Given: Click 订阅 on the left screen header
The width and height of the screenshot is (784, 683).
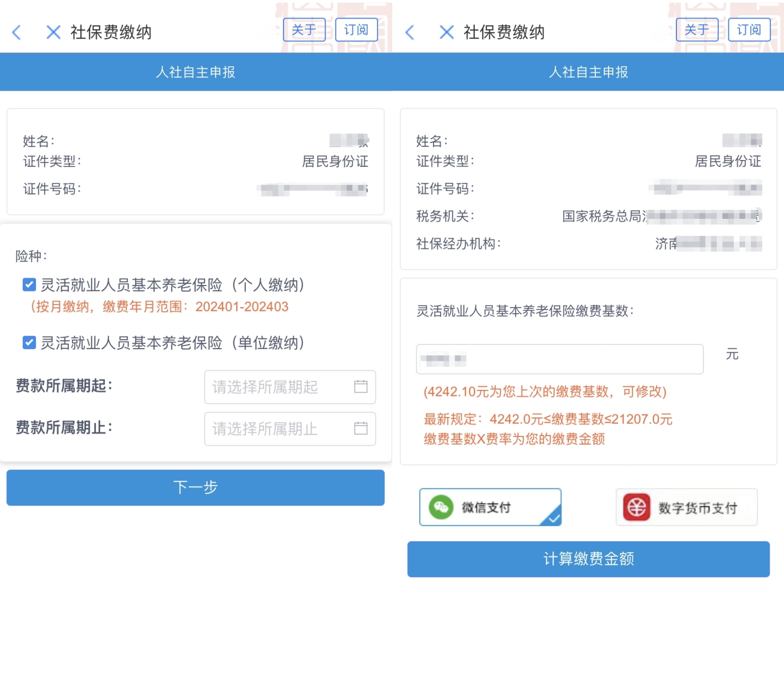Looking at the screenshot, I should tap(356, 30).
